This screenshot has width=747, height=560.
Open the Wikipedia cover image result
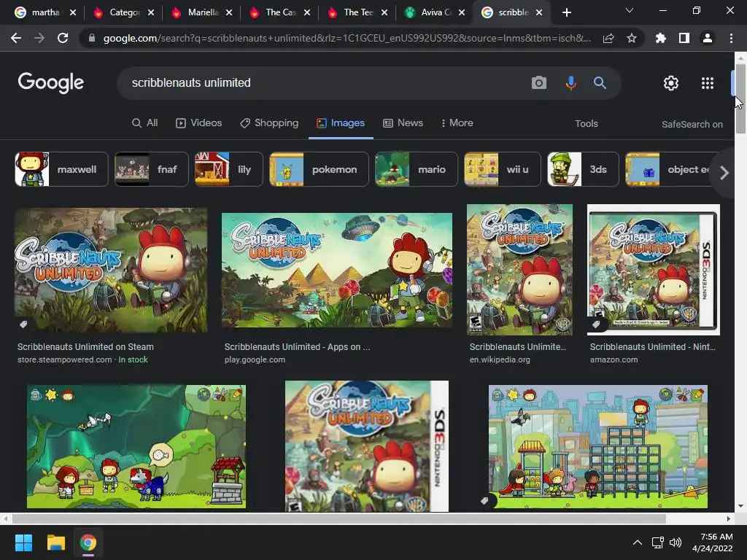tap(519, 270)
